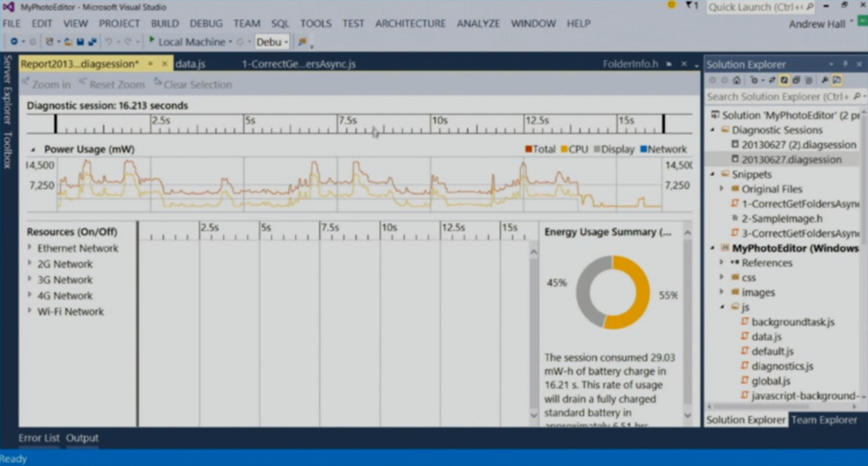This screenshot has width=868, height=466.
Task: Click the Collapse All icon in Solution Explorer
Action: pyautogui.click(x=797, y=80)
